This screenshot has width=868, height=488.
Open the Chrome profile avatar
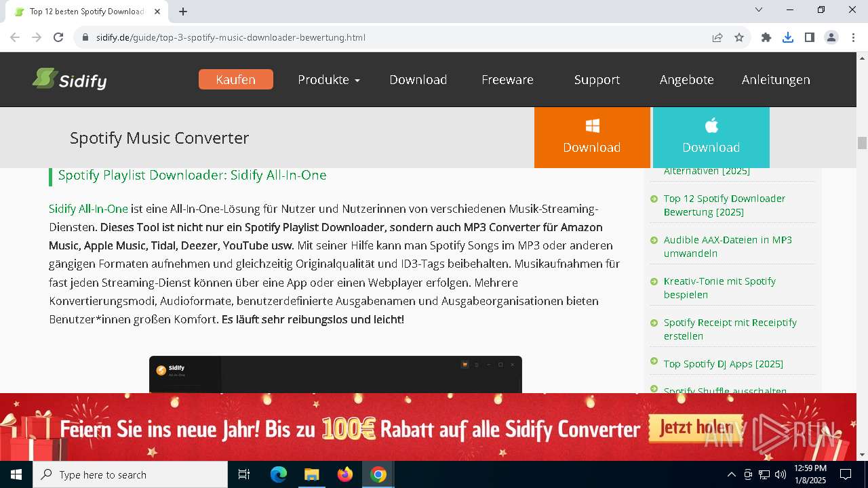point(831,37)
